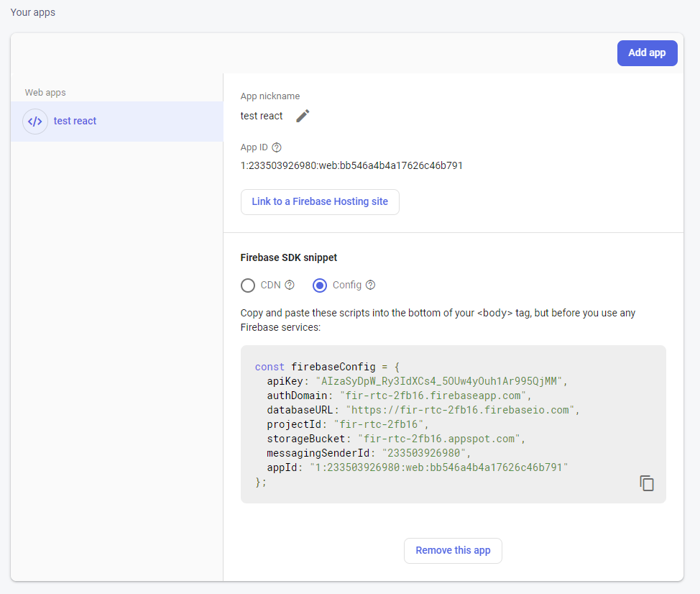Click the App ID value text
Viewport: 700px width, 594px height.
(x=351, y=165)
